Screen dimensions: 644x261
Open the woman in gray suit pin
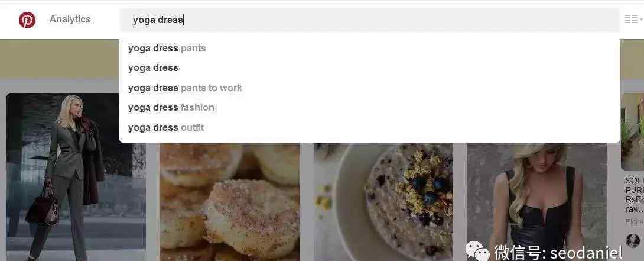76,177
